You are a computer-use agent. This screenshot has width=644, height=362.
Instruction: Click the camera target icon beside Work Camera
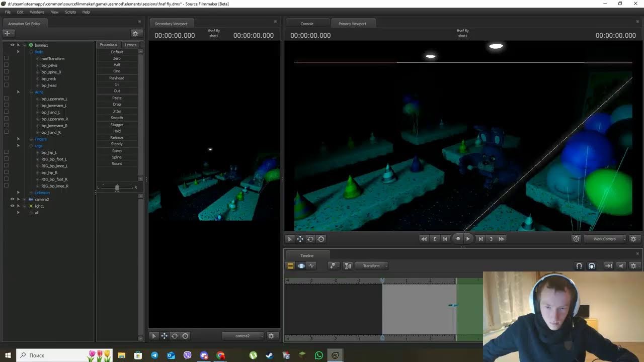pyautogui.click(x=576, y=239)
